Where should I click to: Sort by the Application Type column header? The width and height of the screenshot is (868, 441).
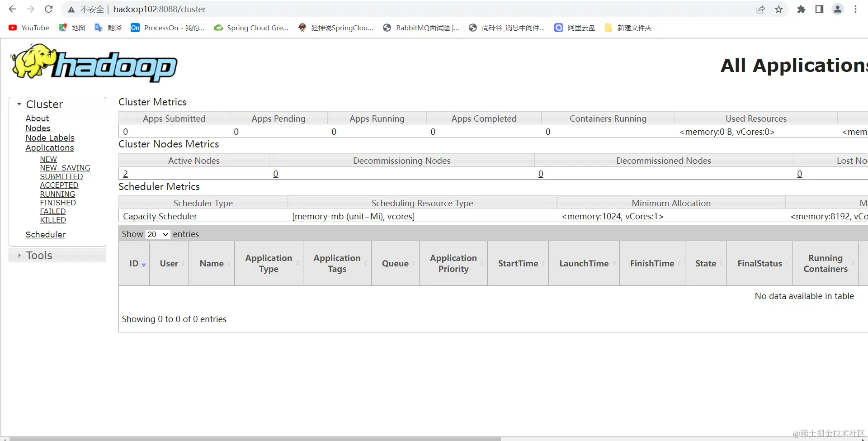[x=269, y=263]
